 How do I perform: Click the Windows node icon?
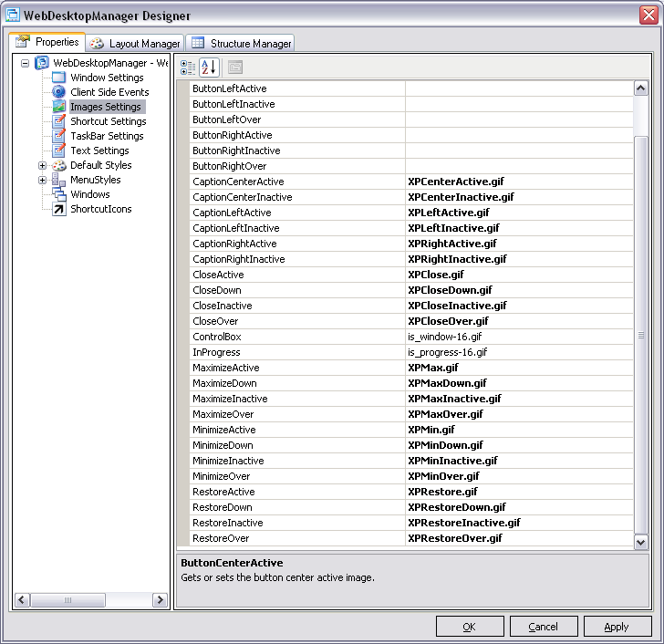pyautogui.click(x=59, y=194)
